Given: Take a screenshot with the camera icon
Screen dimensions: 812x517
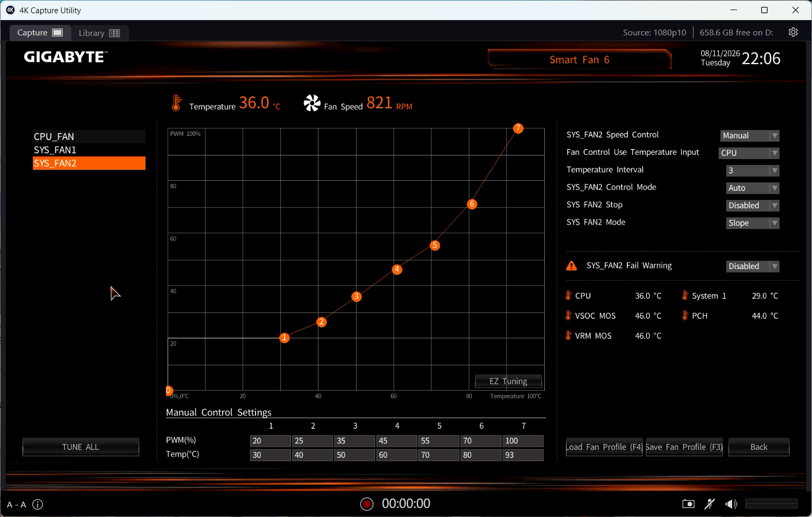Looking at the screenshot, I should (x=688, y=504).
